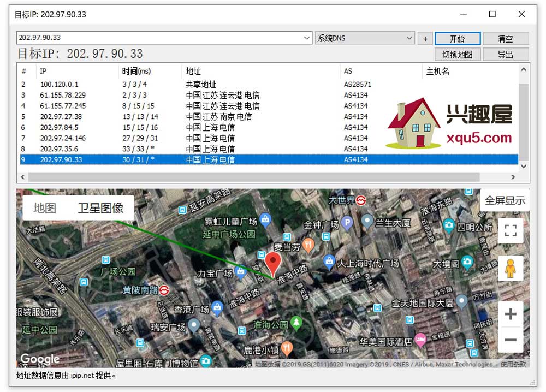Click the horizontal scrollbar left arrow

coord(23,177)
